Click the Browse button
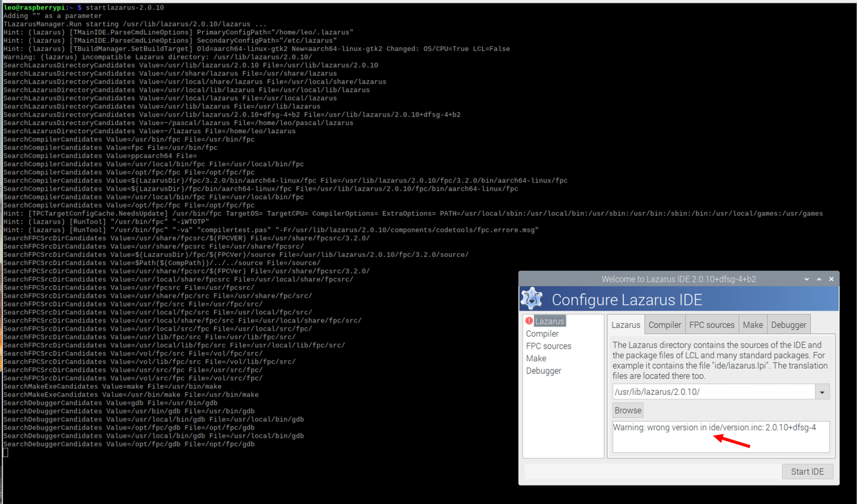Image resolution: width=857 pixels, height=504 pixels. click(x=628, y=410)
